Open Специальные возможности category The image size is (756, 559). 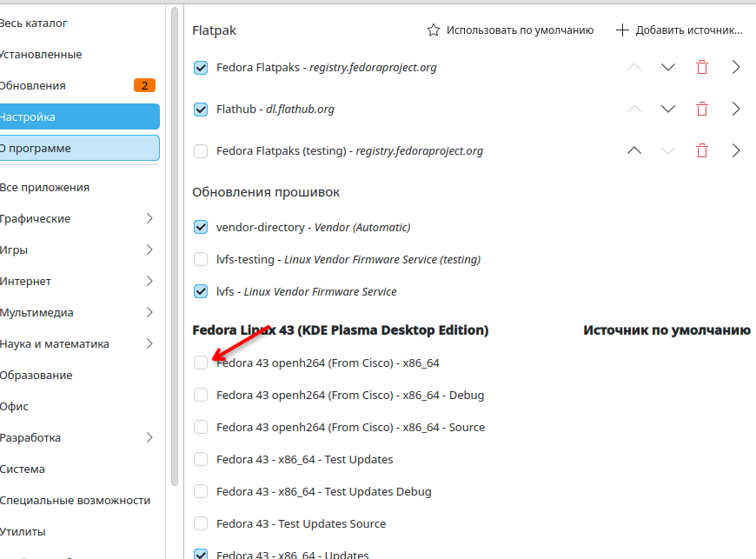[x=80, y=500]
